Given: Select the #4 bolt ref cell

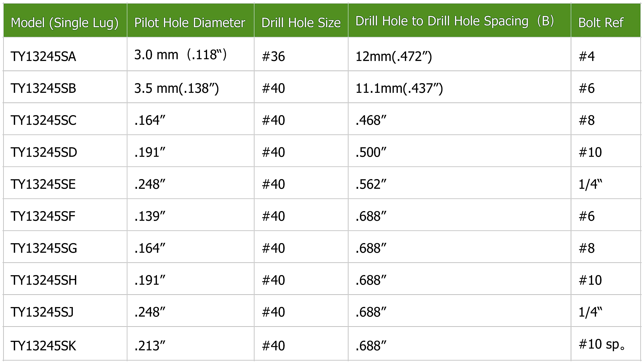Looking at the screenshot, I should coord(586,56).
